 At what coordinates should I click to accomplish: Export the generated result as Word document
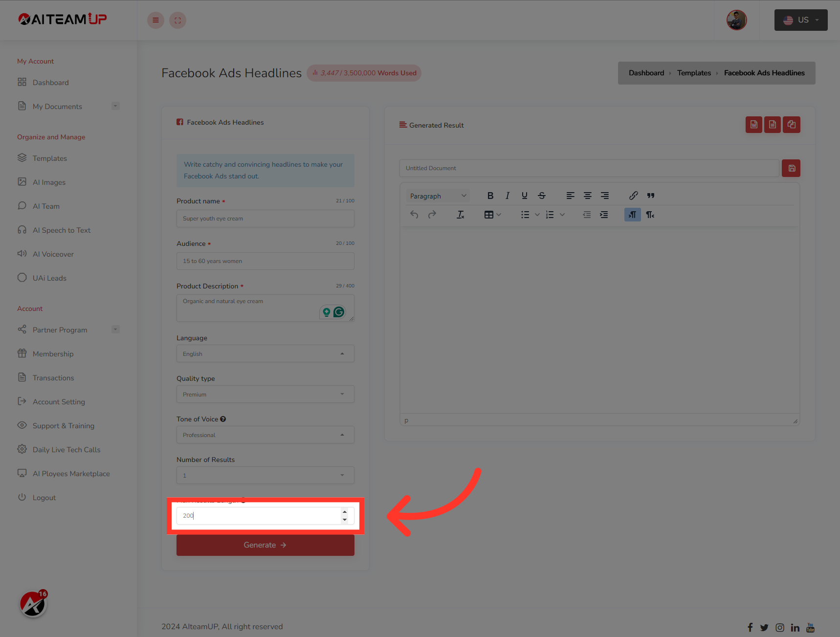coord(753,125)
